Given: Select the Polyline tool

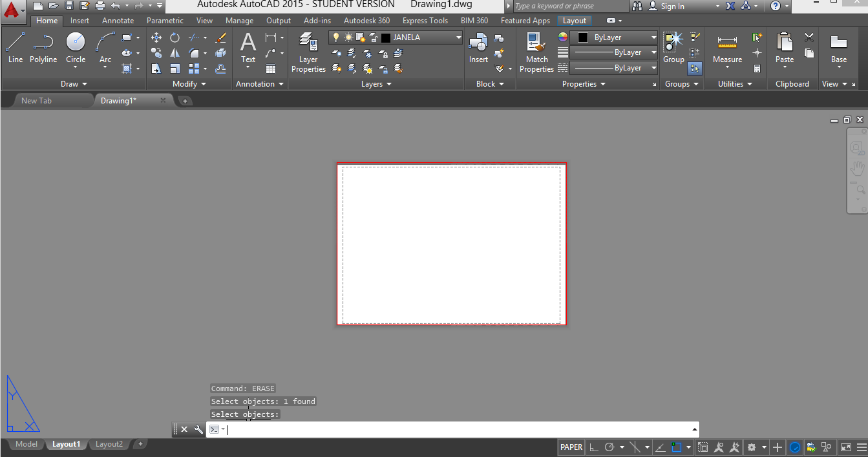Looking at the screenshot, I should (43, 48).
